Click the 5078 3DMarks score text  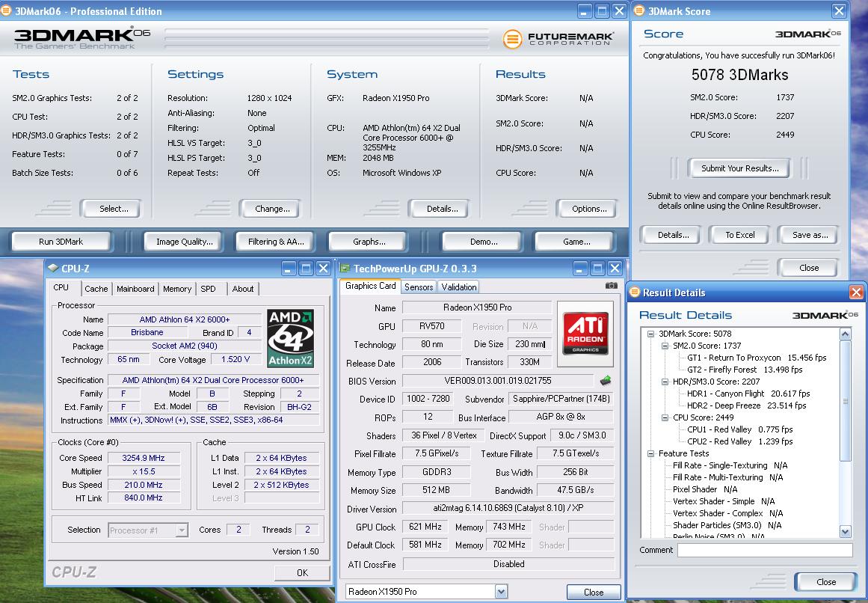tap(739, 75)
